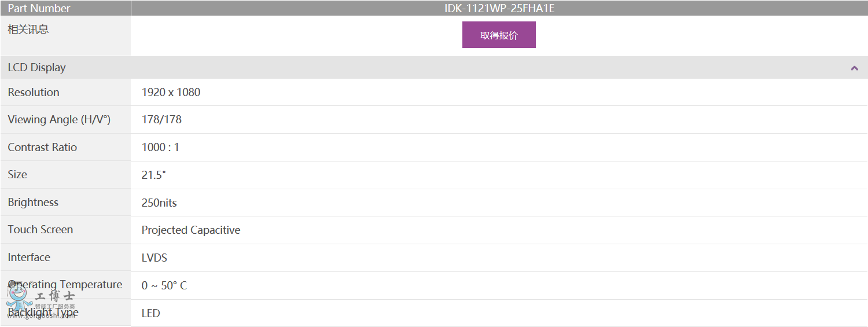
Task: Select the IDK-1121WP-25FHA1E part number heading
Action: [x=499, y=8]
